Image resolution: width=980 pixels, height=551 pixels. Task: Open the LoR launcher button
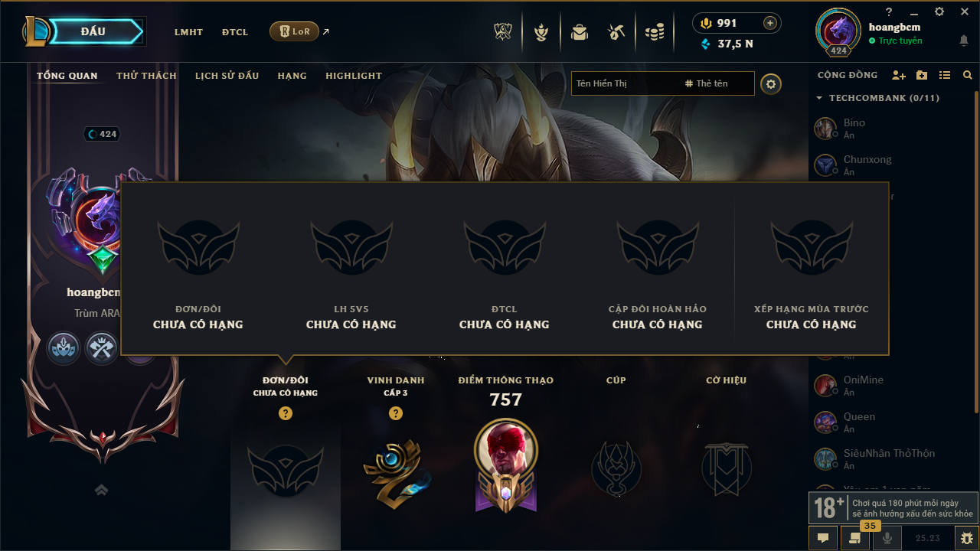tap(294, 31)
